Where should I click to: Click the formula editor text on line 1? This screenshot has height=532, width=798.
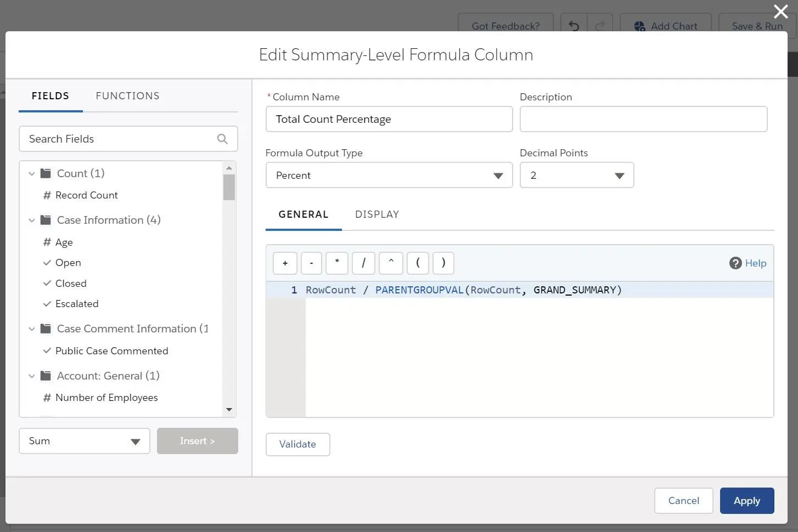point(464,290)
